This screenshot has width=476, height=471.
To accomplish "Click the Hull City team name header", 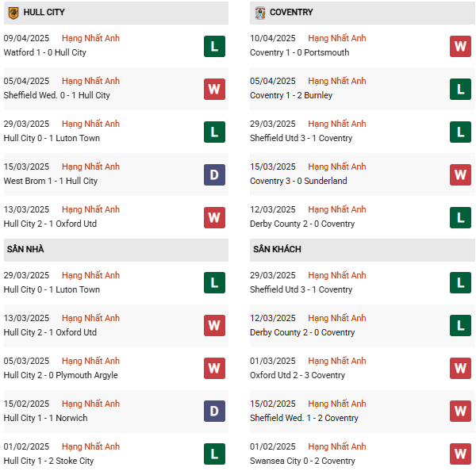I will pos(44,13).
